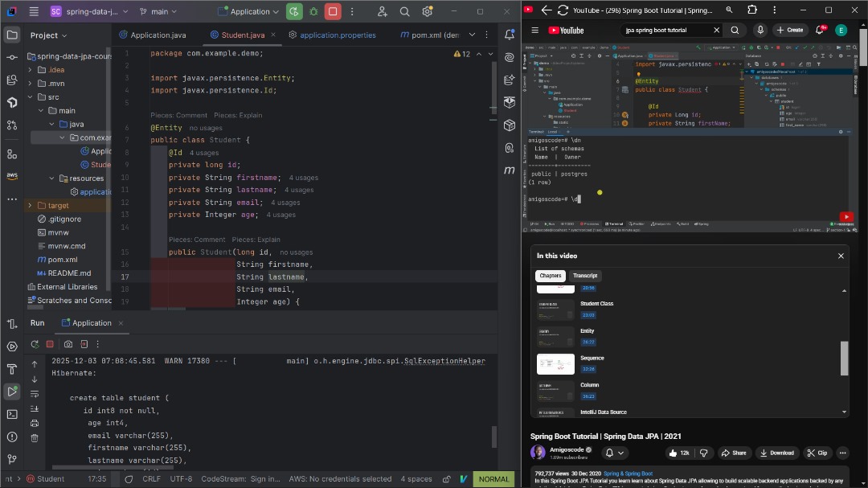The image size is (868, 488).
Task: Select Chapters tab in video panel
Action: click(x=551, y=276)
